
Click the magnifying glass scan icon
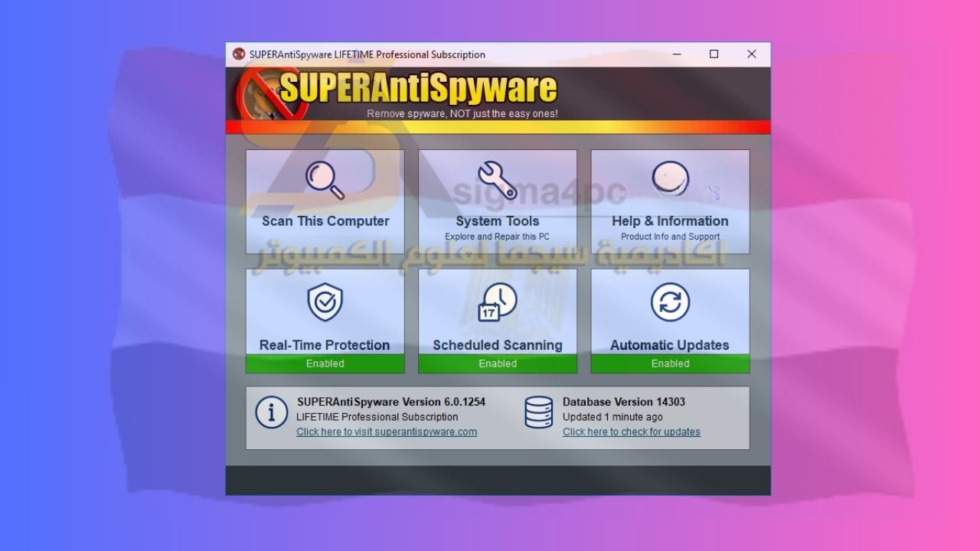coord(325,181)
